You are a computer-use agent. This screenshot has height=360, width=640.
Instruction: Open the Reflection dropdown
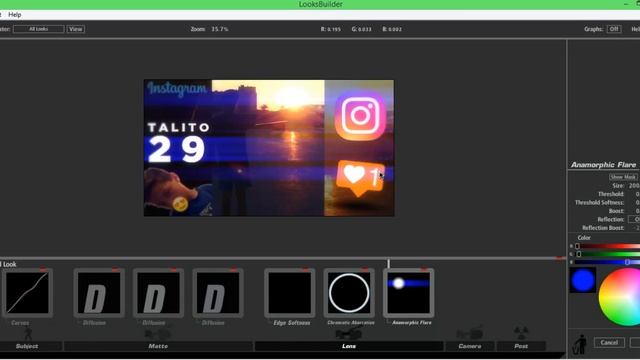[x=634, y=219]
